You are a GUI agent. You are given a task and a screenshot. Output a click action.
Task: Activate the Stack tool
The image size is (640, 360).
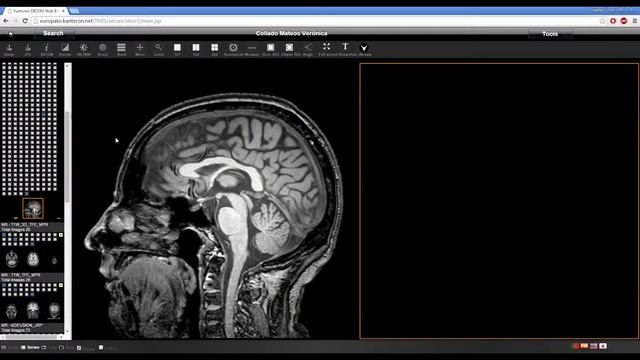point(121,49)
